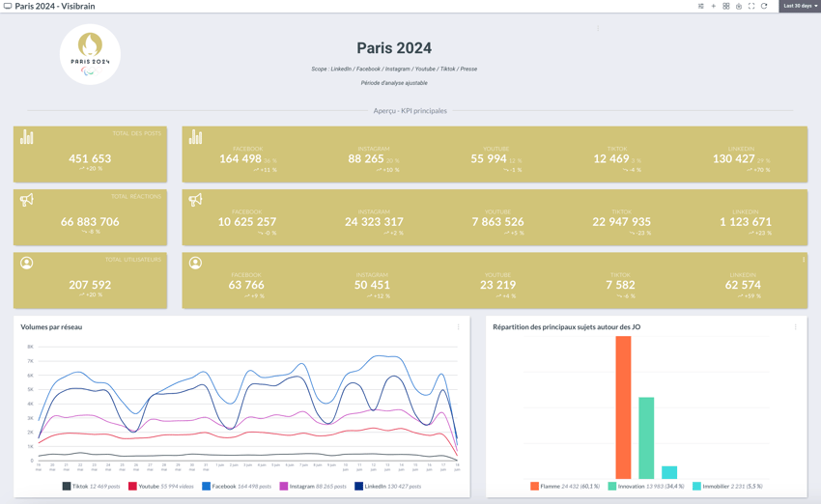Toggle Tiktok series in Volumes legend

point(91,487)
